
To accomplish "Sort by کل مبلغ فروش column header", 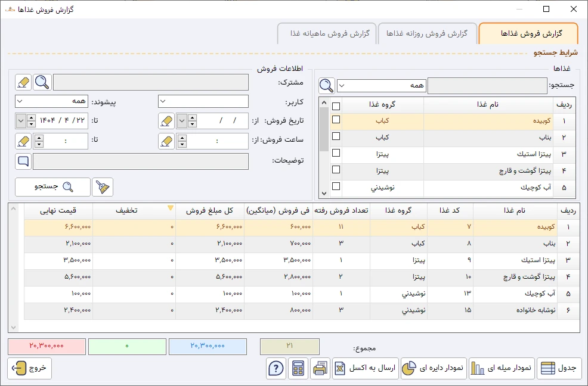I will point(210,211).
